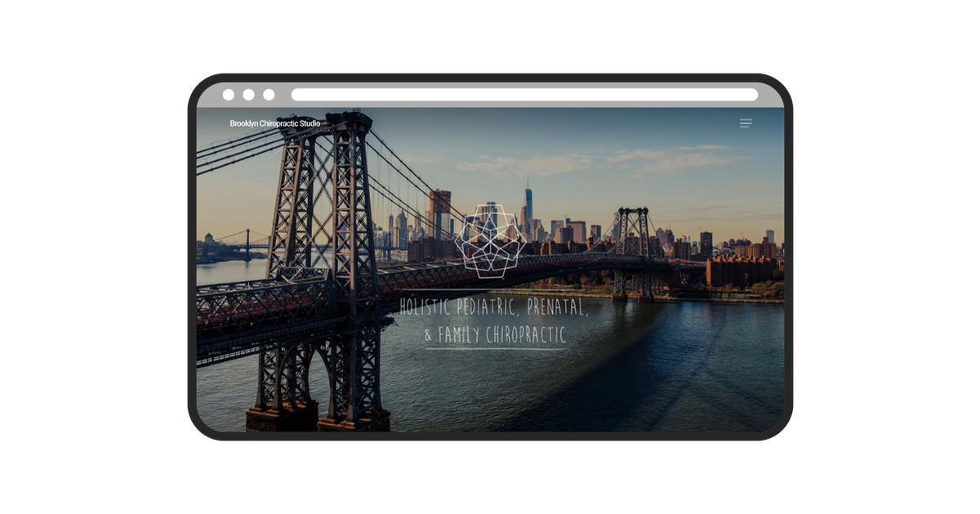Click the third white window dot
Image resolution: width=980 pixels, height=514 pixels.
click(269, 95)
